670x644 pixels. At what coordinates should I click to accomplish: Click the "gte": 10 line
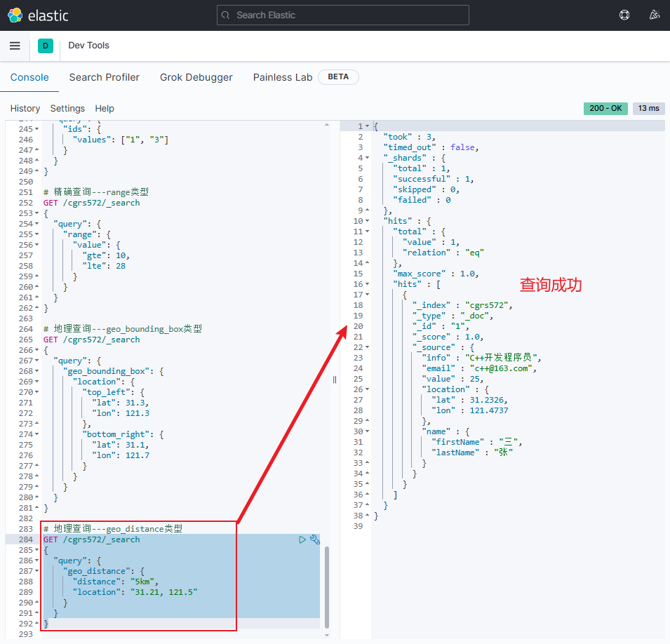point(106,255)
